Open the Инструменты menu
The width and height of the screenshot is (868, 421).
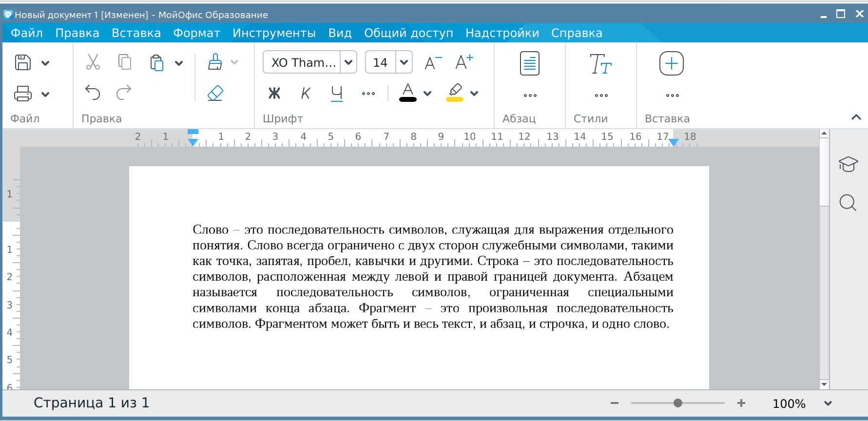[x=274, y=33]
